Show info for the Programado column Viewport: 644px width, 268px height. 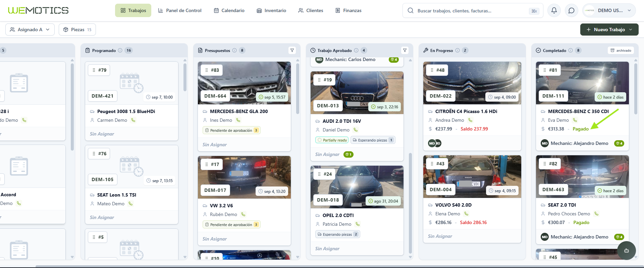[120, 50]
